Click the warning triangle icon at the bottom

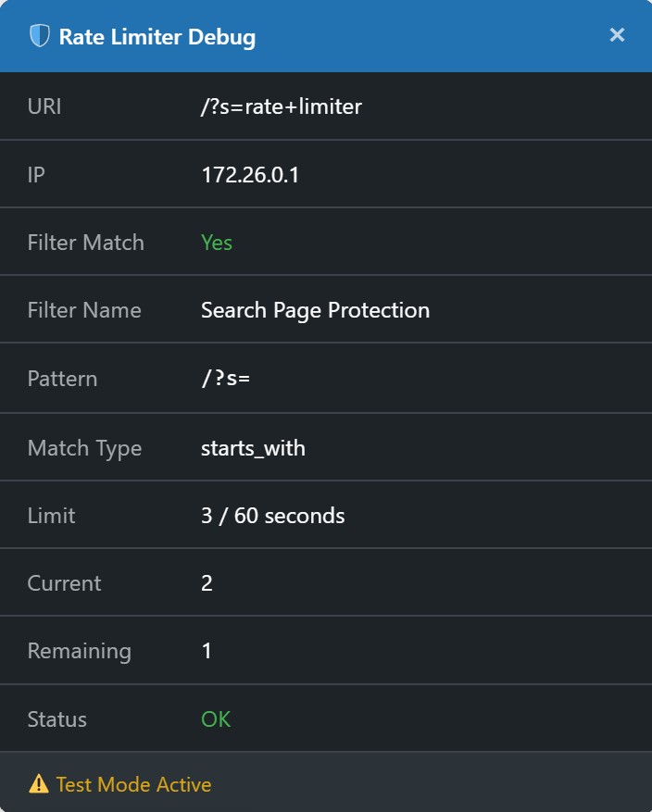tap(37, 783)
